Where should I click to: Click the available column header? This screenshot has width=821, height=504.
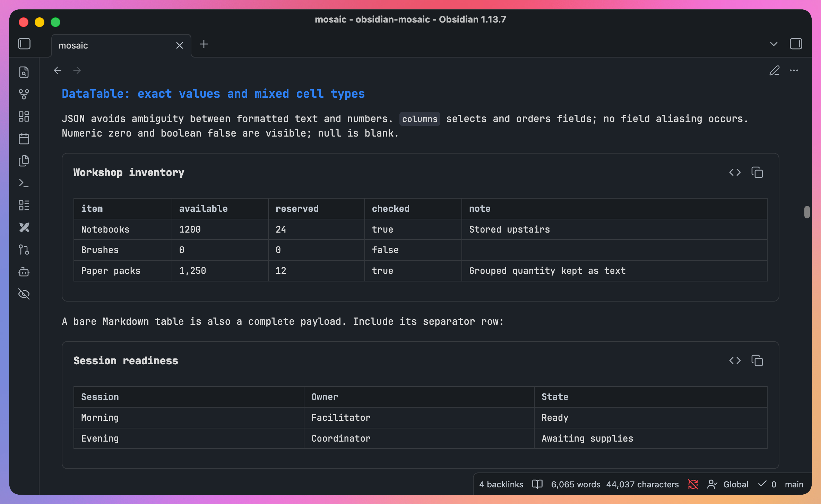220,209
